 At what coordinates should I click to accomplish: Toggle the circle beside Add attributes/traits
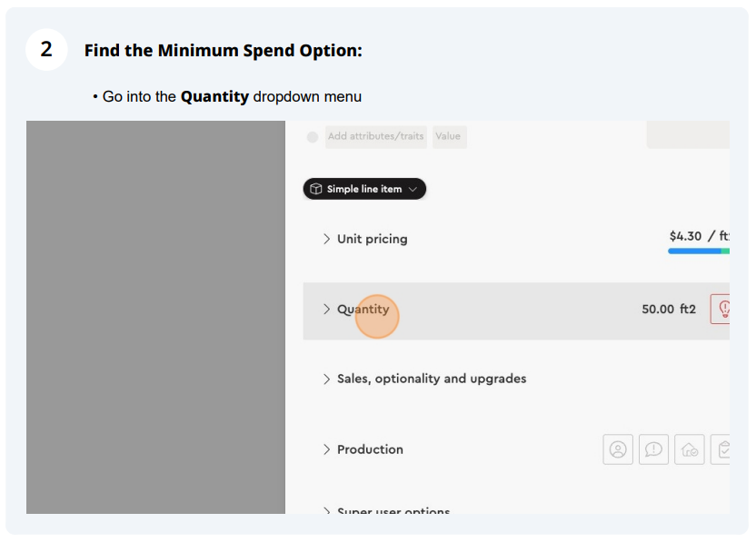[313, 137]
